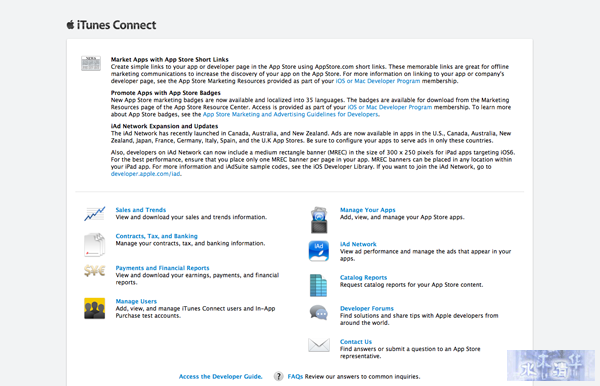Screen dimensions: 600x386
Task: Click the FAQs text link
Action: click(295, 376)
